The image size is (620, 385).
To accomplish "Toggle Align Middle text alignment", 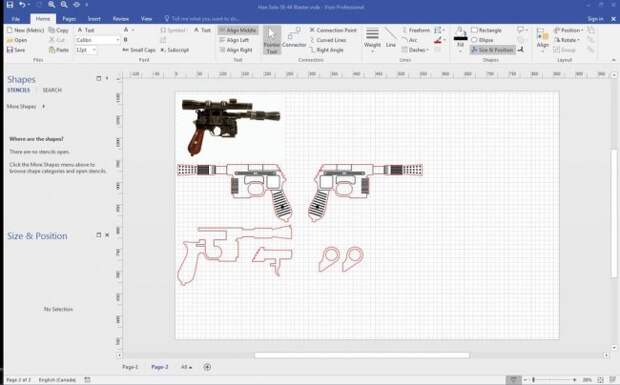I will [x=238, y=30].
